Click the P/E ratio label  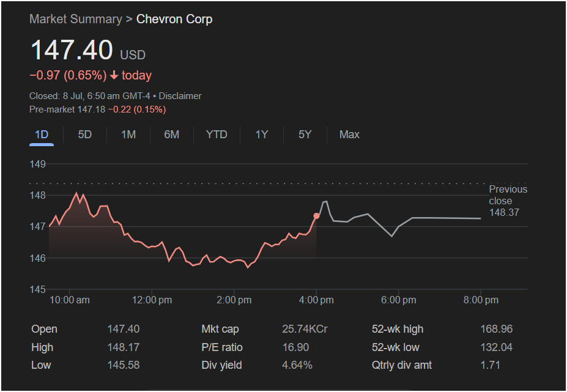222,347
